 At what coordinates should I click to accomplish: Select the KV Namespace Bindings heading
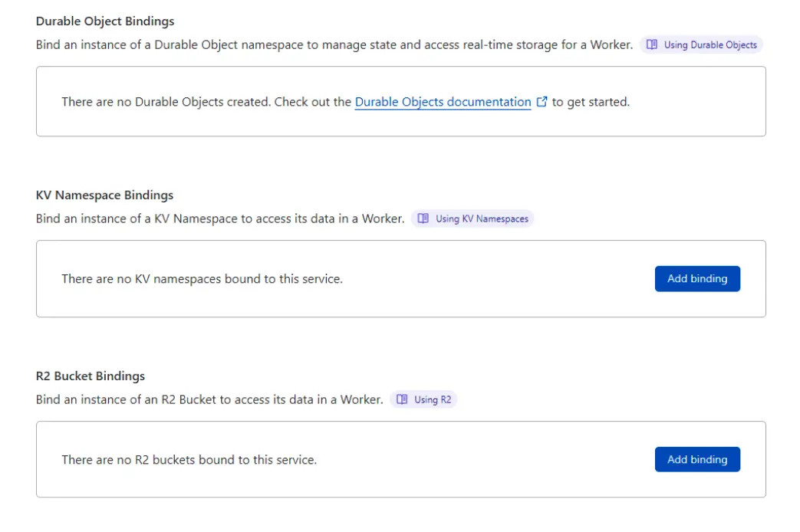pos(105,195)
